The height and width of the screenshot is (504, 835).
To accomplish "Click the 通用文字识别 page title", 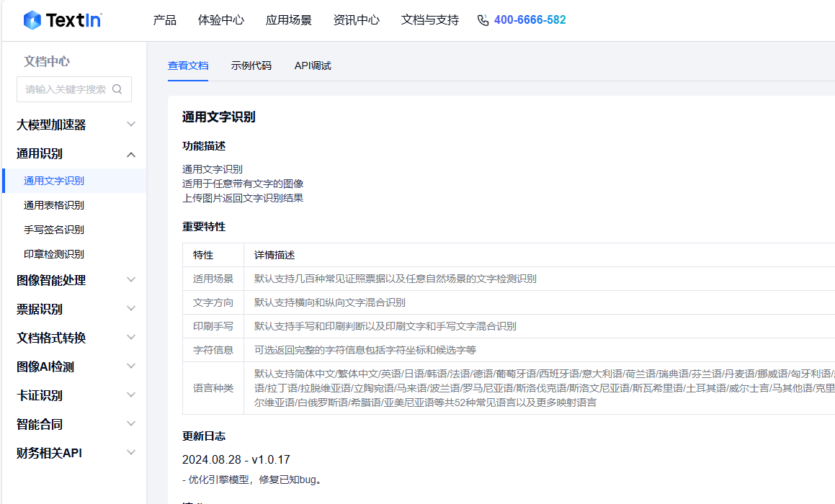I will pyautogui.click(x=219, y=117).
